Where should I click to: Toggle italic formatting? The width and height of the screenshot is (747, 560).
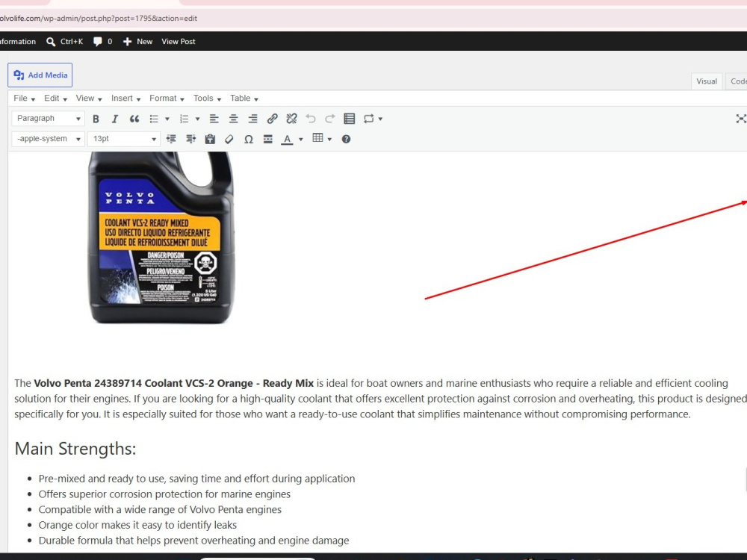point(115,119)
